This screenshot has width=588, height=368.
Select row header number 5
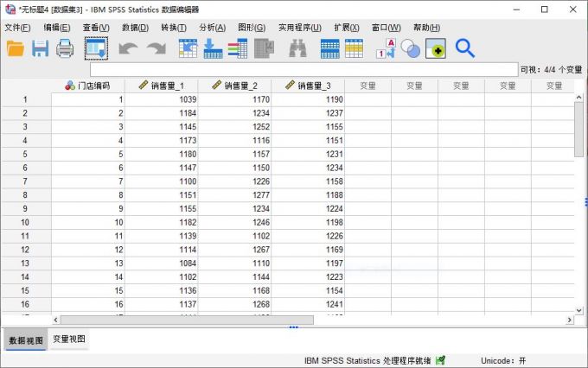pyautogui.click(x=25, y=154)
